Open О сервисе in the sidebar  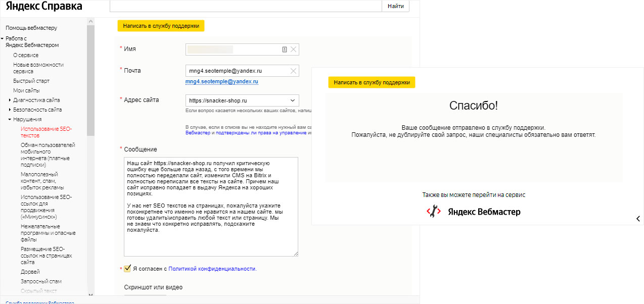pyautogui.click(x=26, y=55)
